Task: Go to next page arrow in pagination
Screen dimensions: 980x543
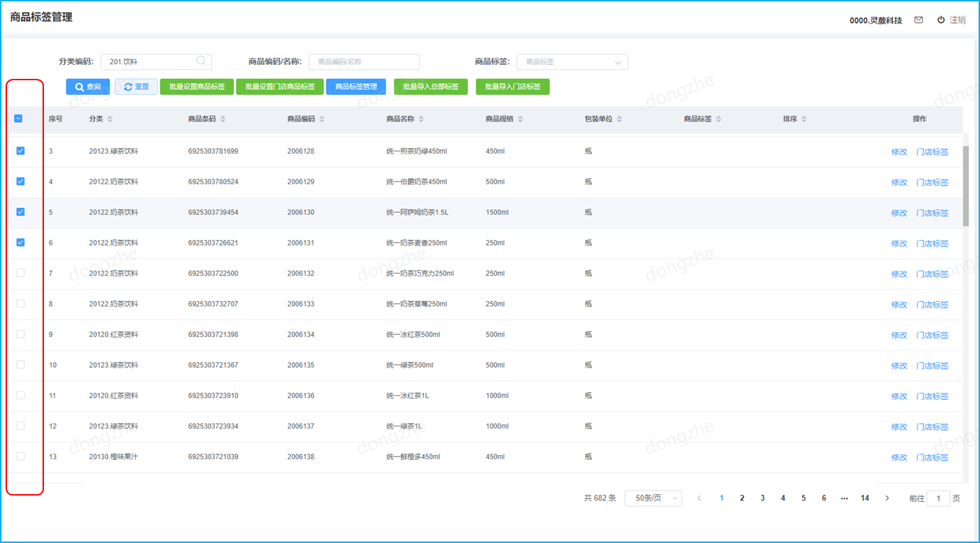Action: coord(887,498)
